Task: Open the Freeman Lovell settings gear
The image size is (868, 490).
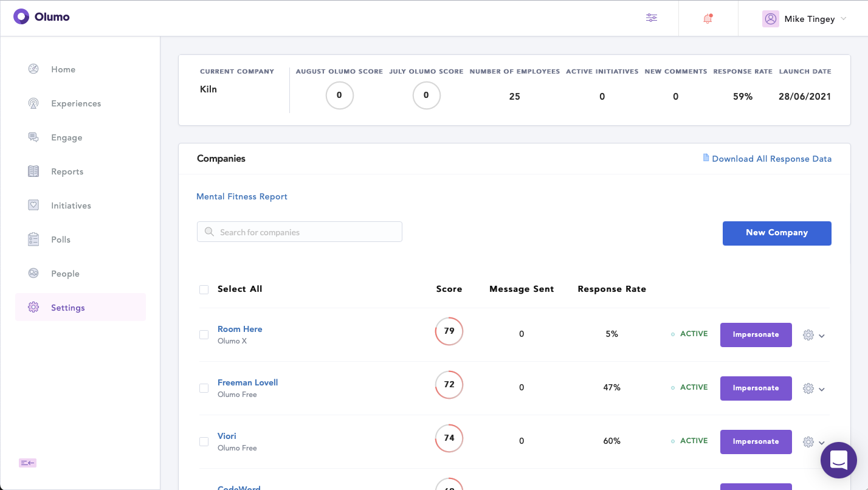Action: point(808,388)
